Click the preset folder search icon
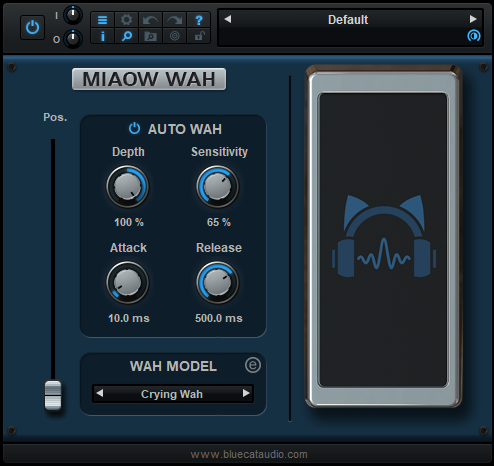 150,36
